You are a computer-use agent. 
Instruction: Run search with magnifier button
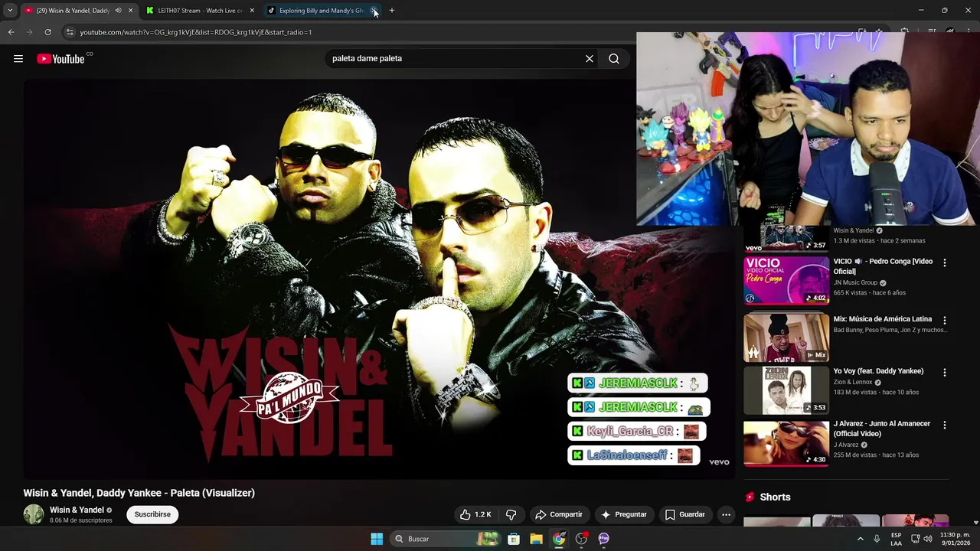tap(614, 59)
